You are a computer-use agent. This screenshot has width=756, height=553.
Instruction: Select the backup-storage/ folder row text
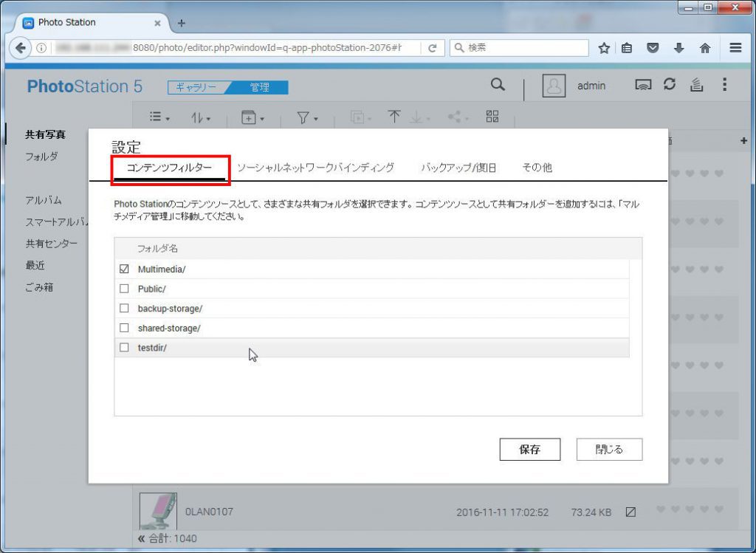171,309
